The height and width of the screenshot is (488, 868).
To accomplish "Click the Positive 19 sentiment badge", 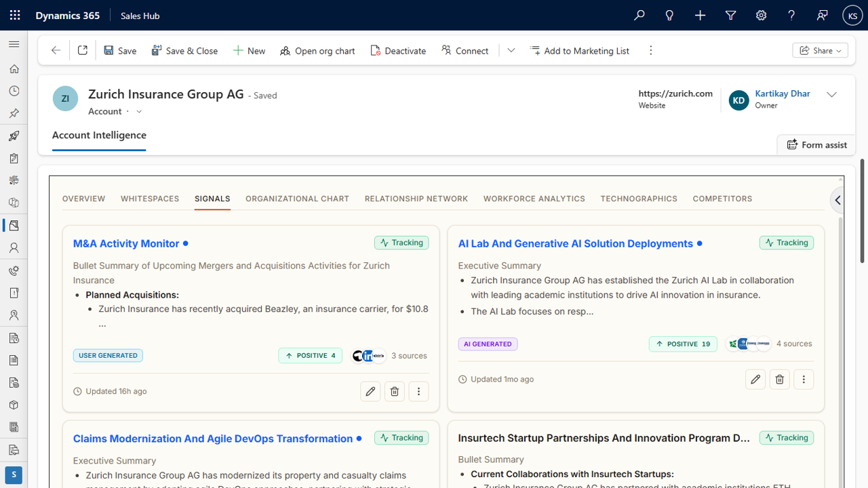I will [683, 344].
